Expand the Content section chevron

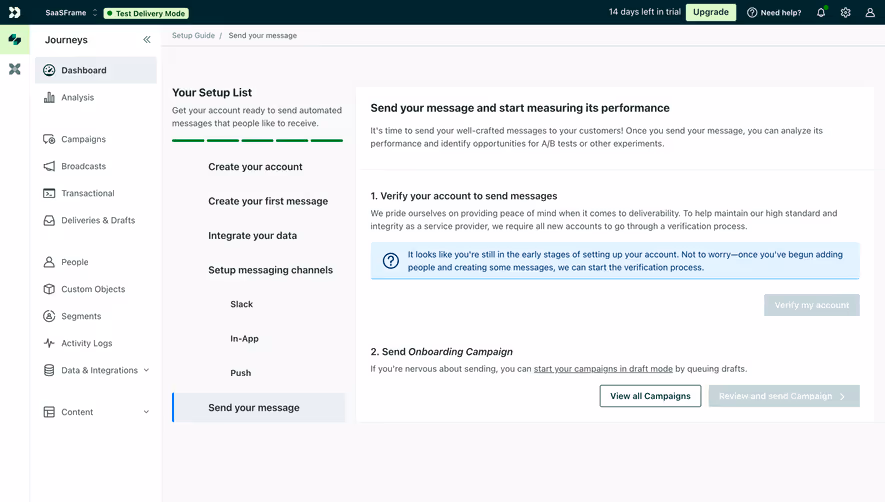point(146,412)
